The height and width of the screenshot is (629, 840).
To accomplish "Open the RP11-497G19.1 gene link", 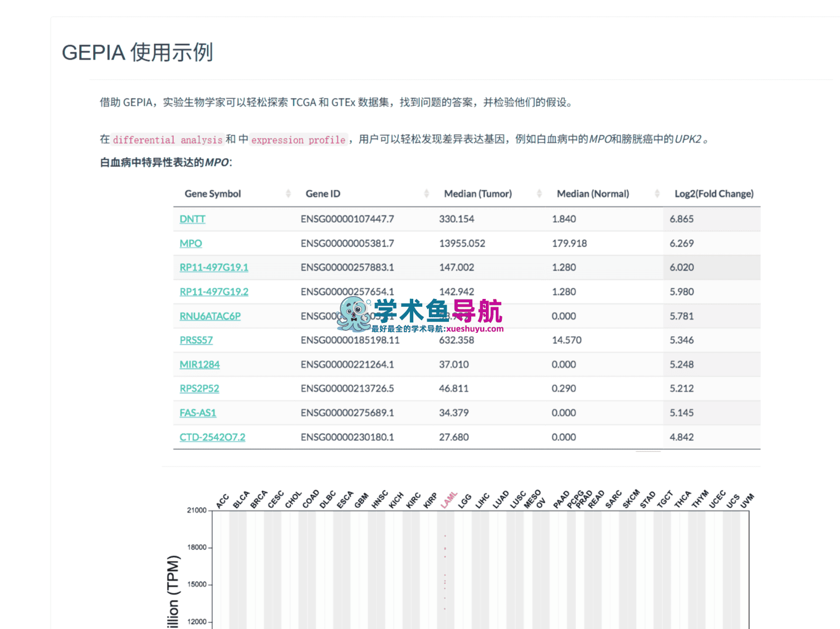I will pyautogui.click(x=214, y=268).
